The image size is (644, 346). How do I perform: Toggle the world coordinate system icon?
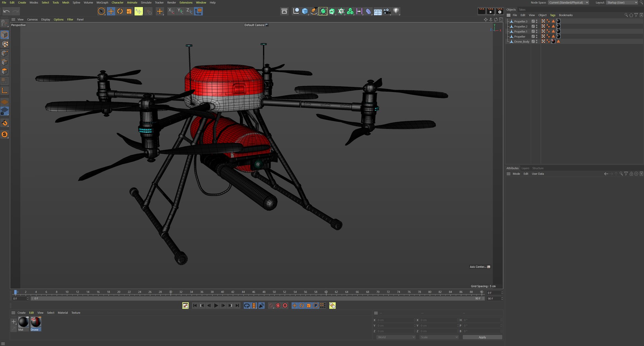click(x=199, y=11)
